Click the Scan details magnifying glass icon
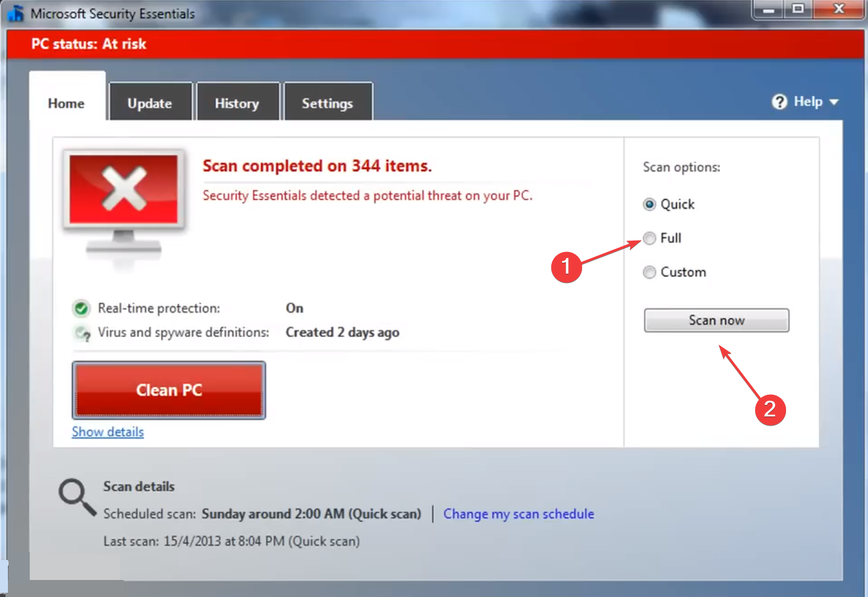 click(x=77, y=497)
